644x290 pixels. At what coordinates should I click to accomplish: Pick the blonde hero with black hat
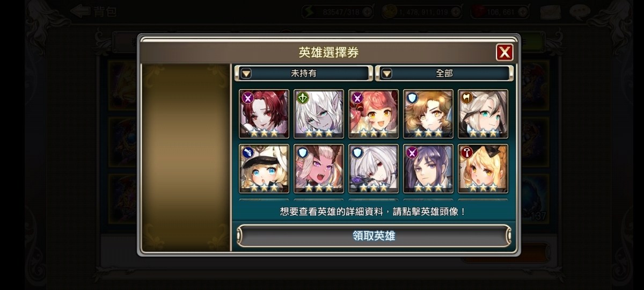[x=483, y=169]
